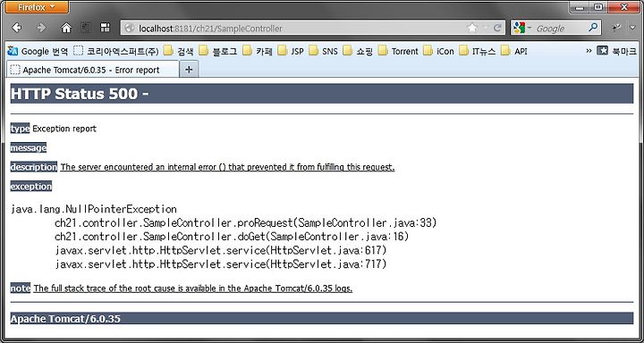644x343 pixels.
Task: Open the 쇼핑 bookmark folder
Action: 358,51
